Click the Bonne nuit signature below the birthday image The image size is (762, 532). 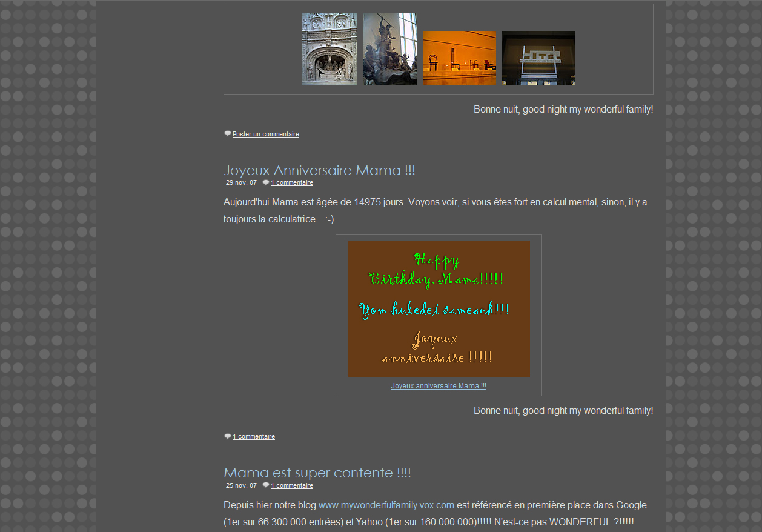point(563,411)
